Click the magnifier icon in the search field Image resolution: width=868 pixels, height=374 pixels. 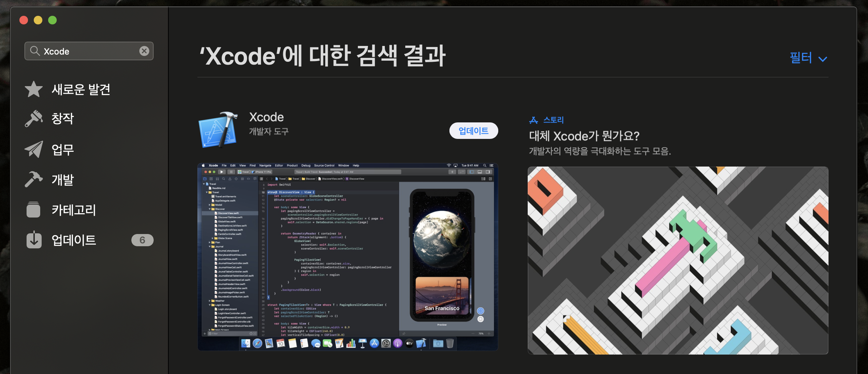coord(35,51)
